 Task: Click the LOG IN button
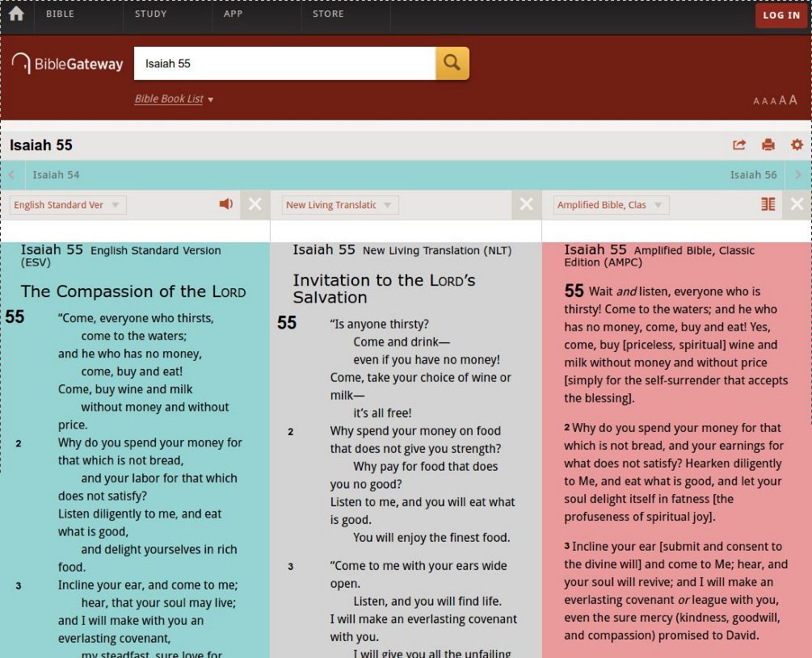click(x=781, y=15)
